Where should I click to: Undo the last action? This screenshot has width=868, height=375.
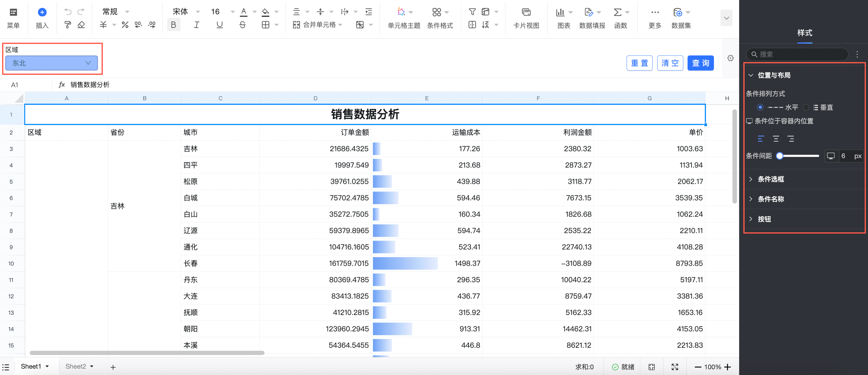pos(68,12)
